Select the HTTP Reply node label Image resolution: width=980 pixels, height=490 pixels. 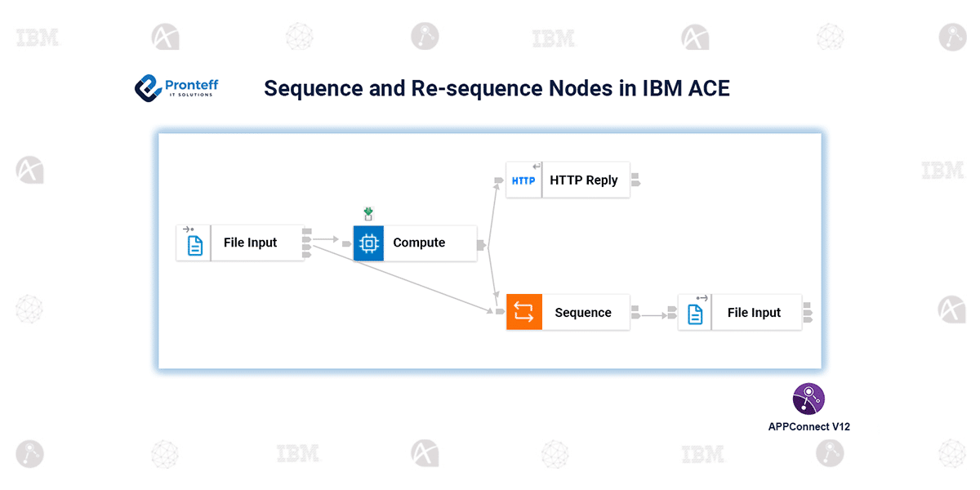tap(584, 180)
